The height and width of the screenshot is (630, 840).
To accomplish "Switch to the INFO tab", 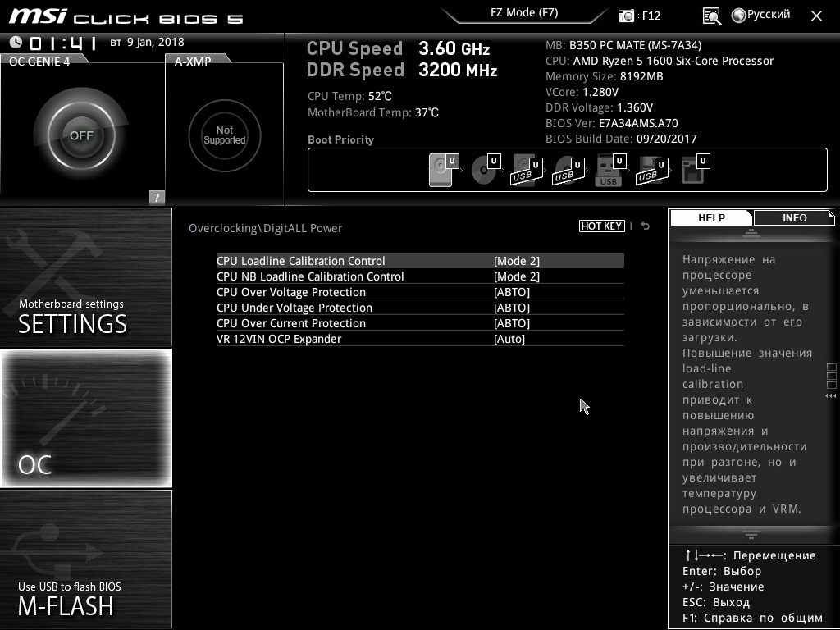I will click(x=794, y=217).
